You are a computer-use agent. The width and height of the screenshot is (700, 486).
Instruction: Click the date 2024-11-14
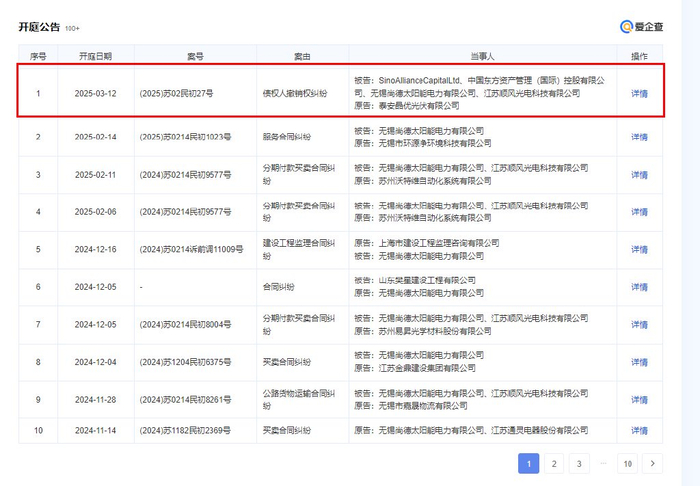pos(95,431)
